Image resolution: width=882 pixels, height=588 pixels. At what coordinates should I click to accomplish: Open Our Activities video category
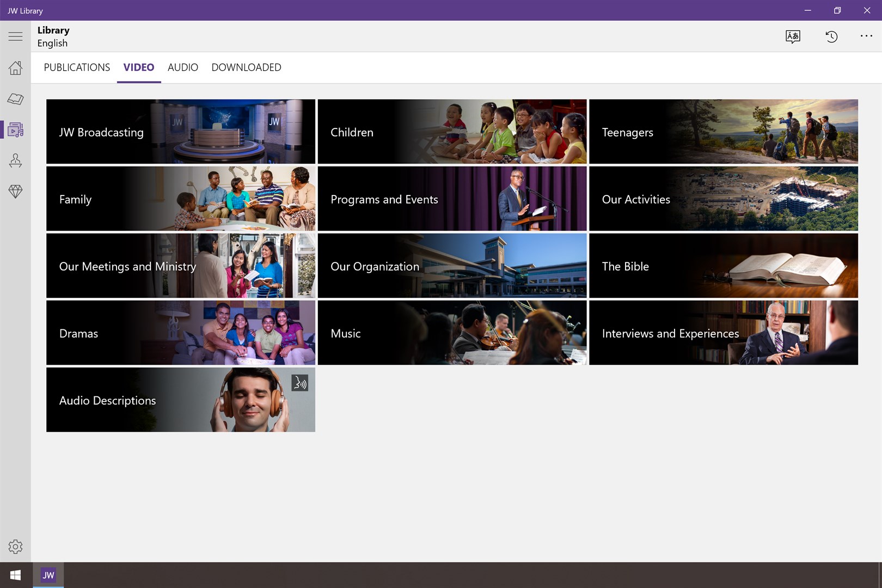(724, 199)
